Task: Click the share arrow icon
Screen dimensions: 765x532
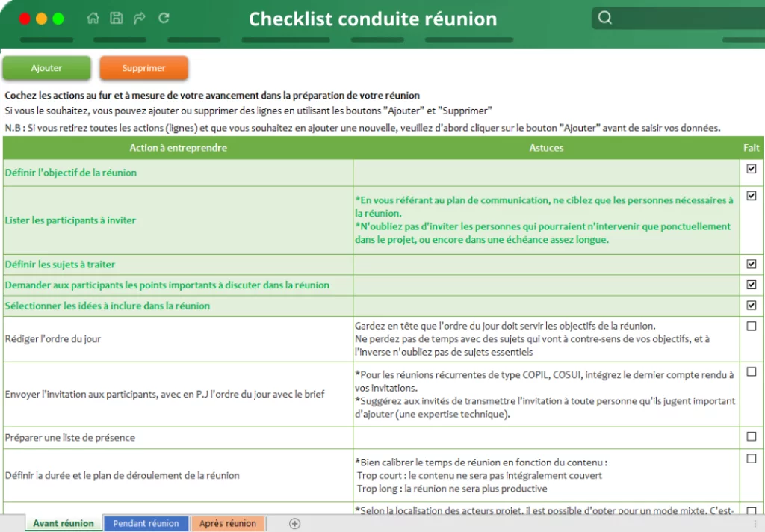Action: [140, 19]
